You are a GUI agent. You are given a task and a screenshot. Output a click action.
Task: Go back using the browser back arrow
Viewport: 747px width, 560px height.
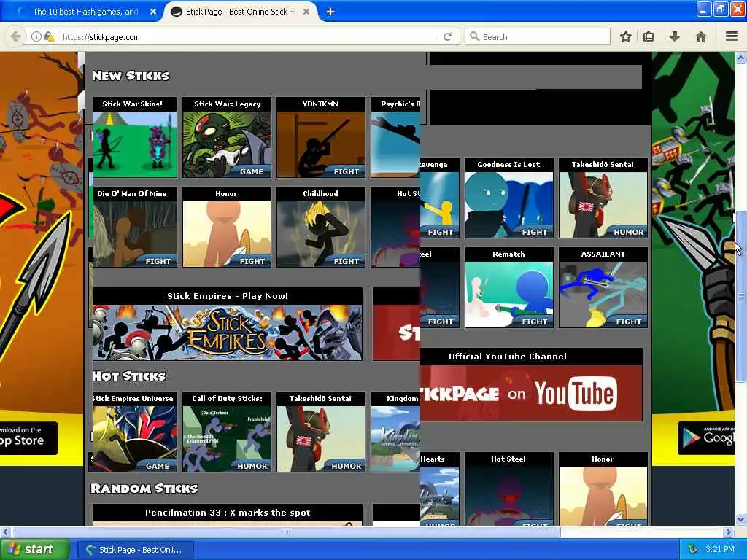point(16,36)
